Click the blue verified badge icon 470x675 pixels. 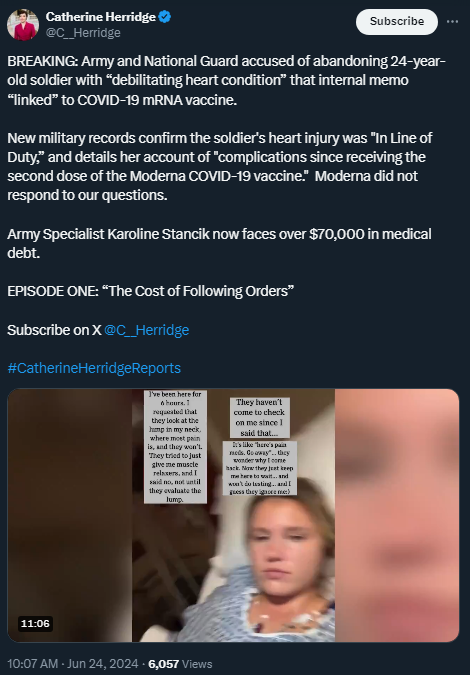(x=165, y=17)
